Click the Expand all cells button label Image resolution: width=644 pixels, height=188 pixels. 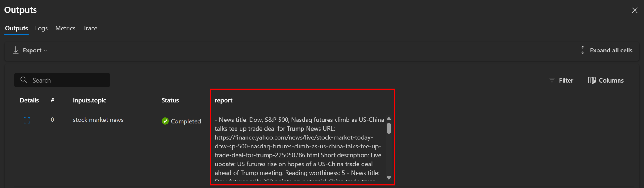click(x=611, y=50)
